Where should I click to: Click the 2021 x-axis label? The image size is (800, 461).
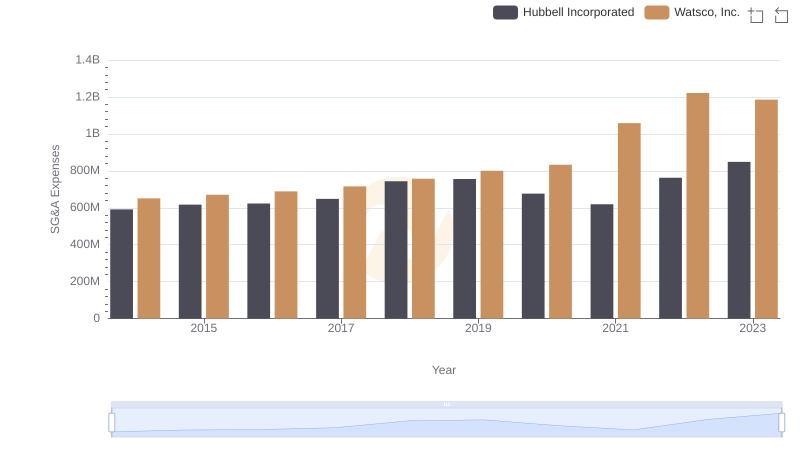click(615, 328)
